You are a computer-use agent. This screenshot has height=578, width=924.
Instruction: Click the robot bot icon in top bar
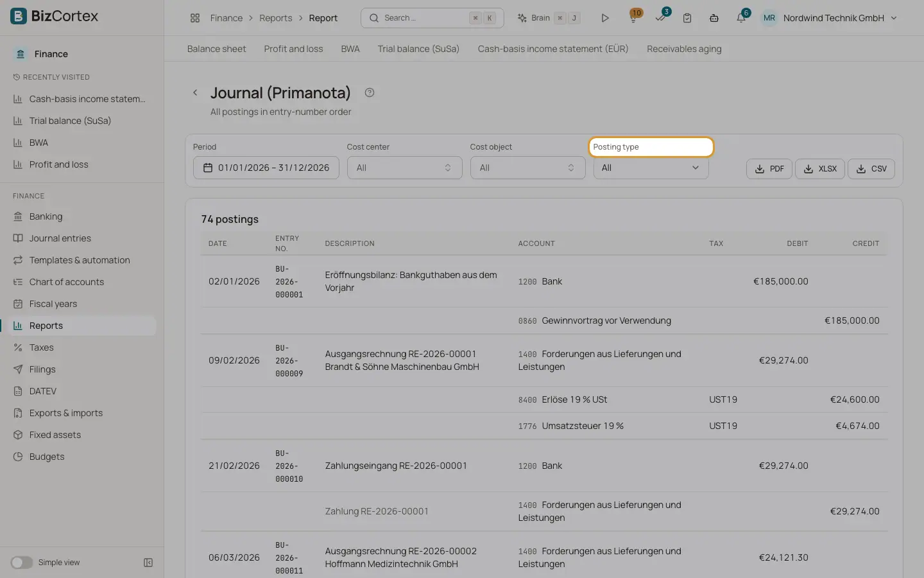[x=714, y=18]
